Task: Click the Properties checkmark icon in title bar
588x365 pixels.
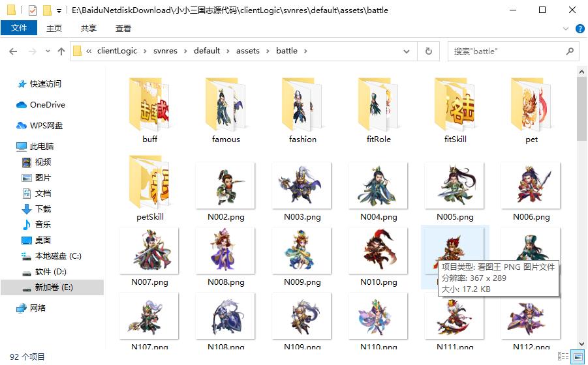Action: click(33, 10)
